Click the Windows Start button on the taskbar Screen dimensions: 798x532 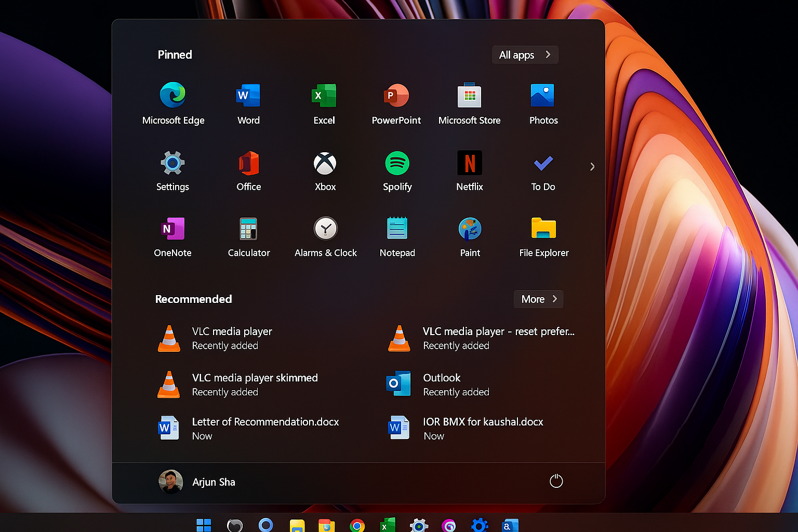click(204, 525)
